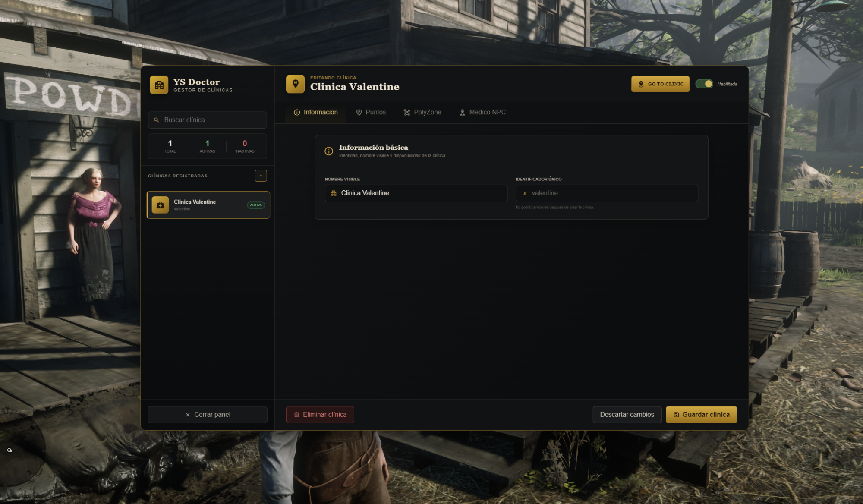Click the building icon inside Nombre visible field
Screen dimensions: 863x504
coord(334,193)
